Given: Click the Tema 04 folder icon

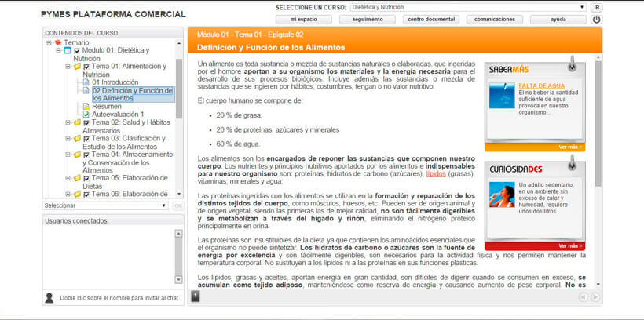Looking at the screenshot, I should (77, 155).
